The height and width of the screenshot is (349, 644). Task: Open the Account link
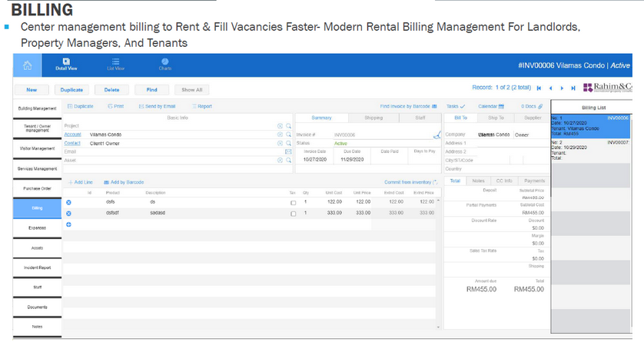72,134
